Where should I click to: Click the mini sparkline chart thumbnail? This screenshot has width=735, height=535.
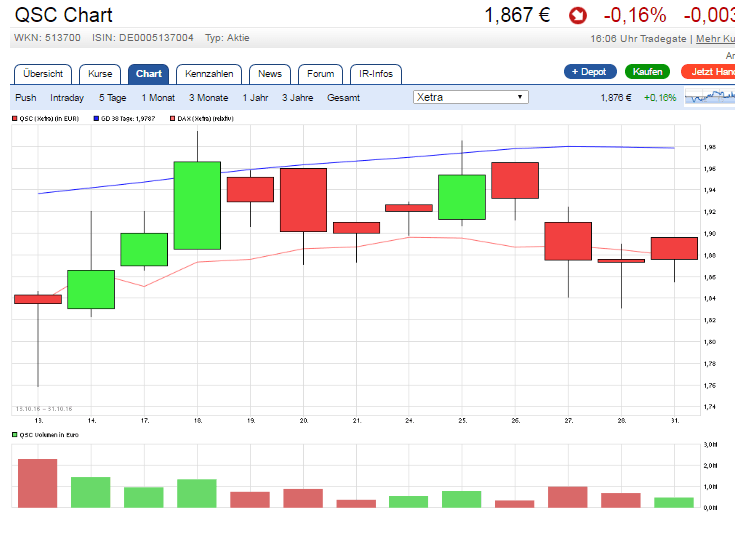pyautogui.click(x=710, y=97)
